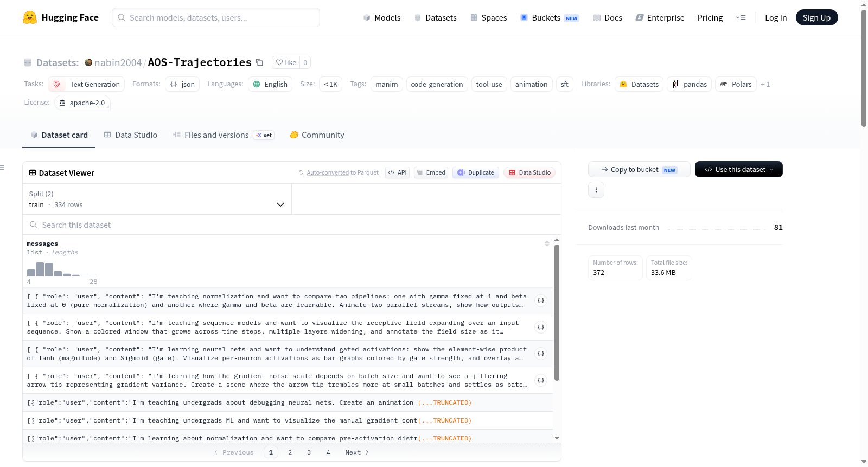Focus the Search this dataset field

292,225
